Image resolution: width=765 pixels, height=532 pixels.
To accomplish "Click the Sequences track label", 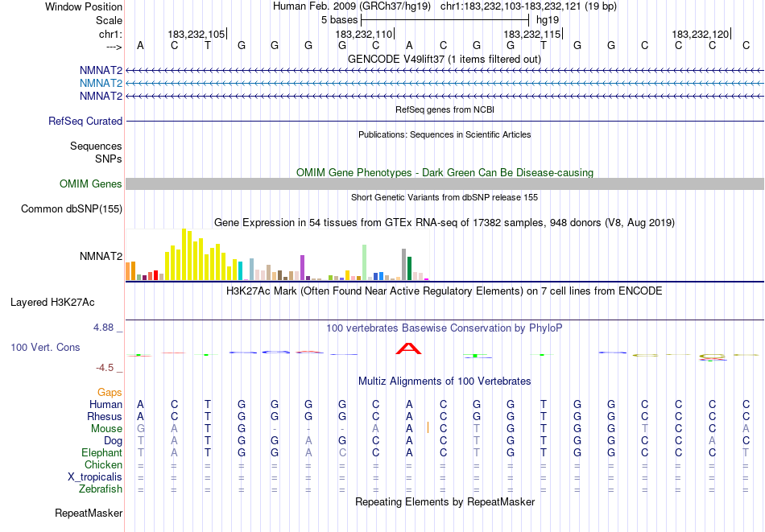I will click(x=96, y=146).
